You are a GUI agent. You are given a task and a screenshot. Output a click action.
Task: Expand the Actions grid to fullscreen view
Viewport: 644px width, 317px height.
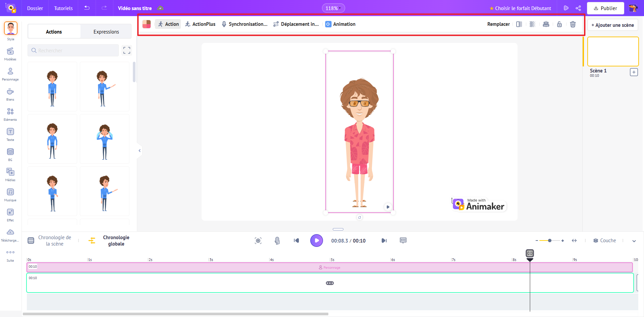pyautogui.click(x=126, y=50)
